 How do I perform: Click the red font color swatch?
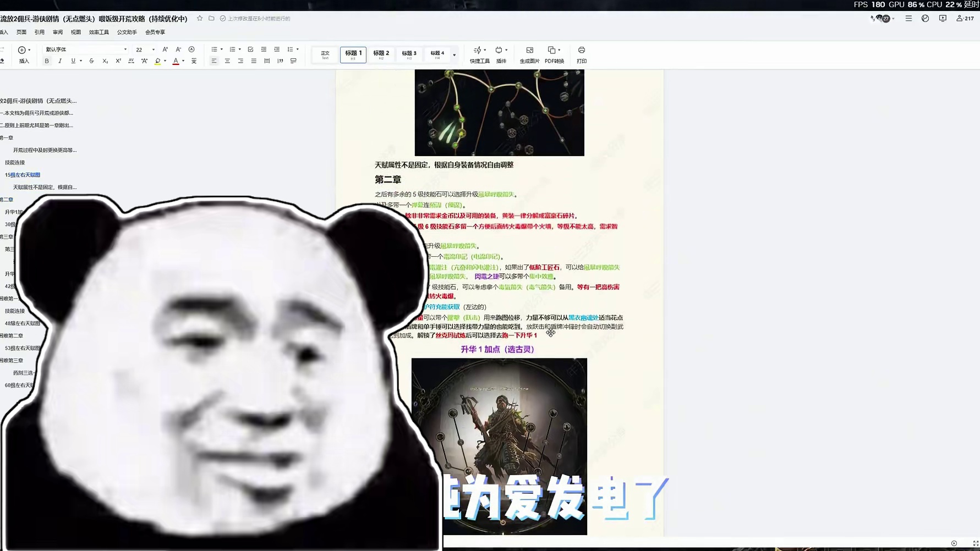pos(176,60)
